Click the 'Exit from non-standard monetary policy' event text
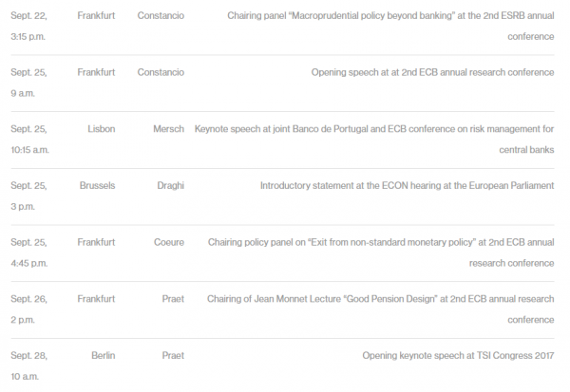 pyautogui.click(x=381, y=252)
